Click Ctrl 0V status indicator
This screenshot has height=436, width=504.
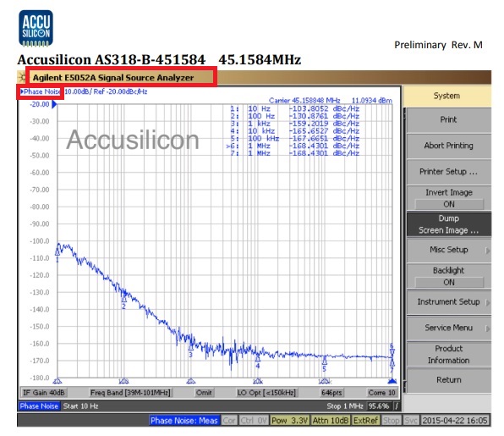pos(254,421)
